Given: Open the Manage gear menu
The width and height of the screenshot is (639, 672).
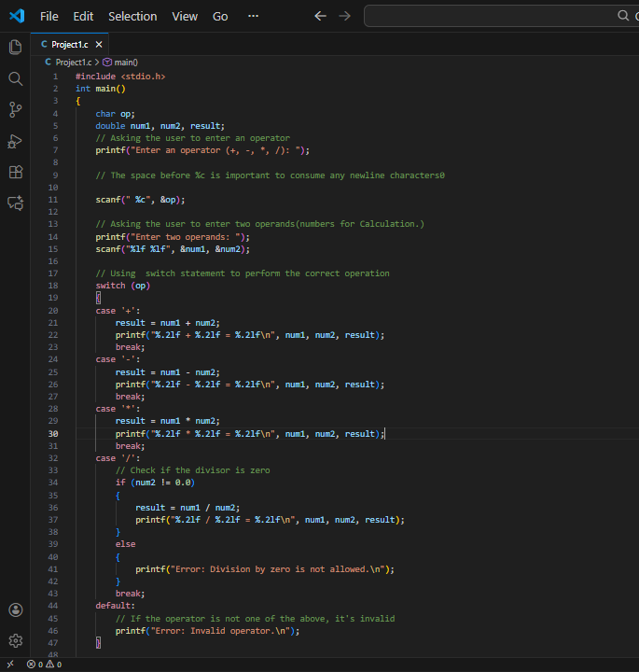Looking at the screenshot, I should click(16, 640).
